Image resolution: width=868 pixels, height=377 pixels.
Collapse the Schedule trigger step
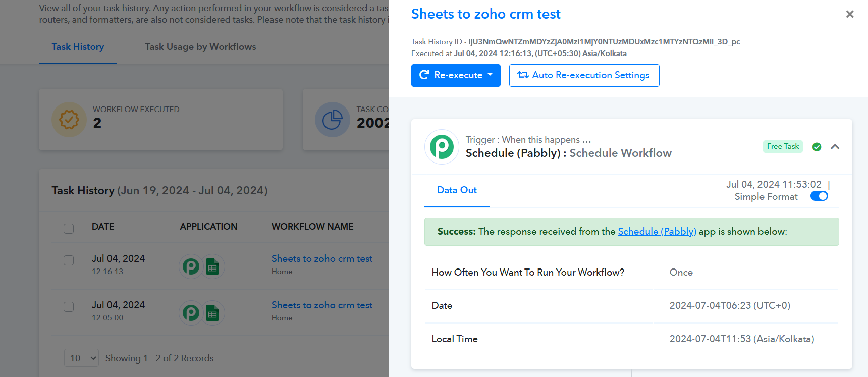835,147
